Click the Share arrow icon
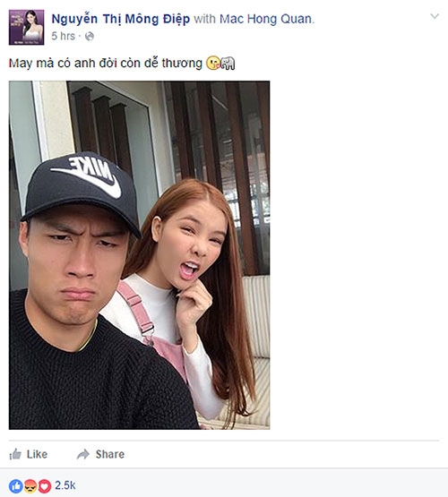 coord(83,454)
